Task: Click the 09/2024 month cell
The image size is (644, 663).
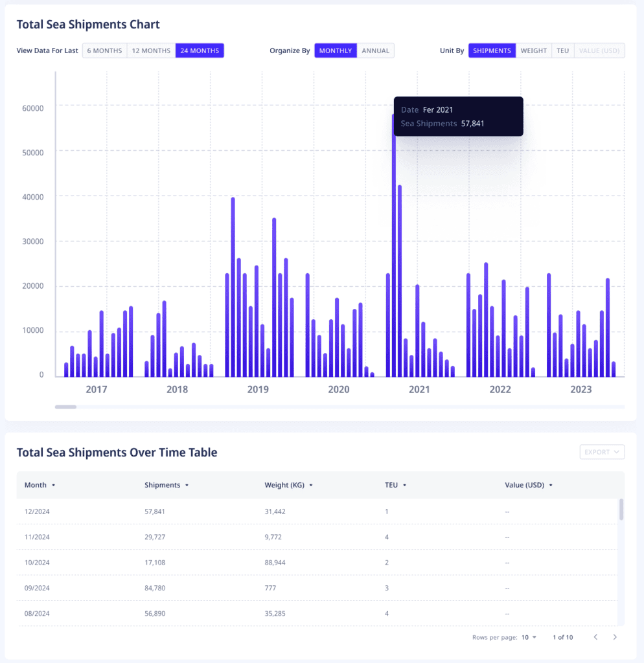Action: pos(37,588)
